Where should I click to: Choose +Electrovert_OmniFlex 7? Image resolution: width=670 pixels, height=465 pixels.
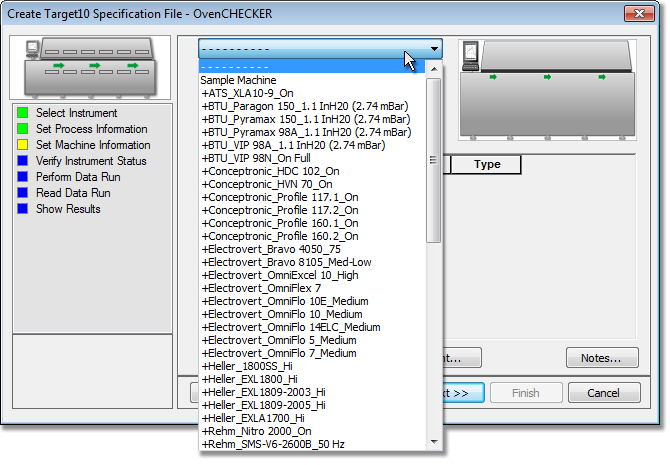click(312, 288)
